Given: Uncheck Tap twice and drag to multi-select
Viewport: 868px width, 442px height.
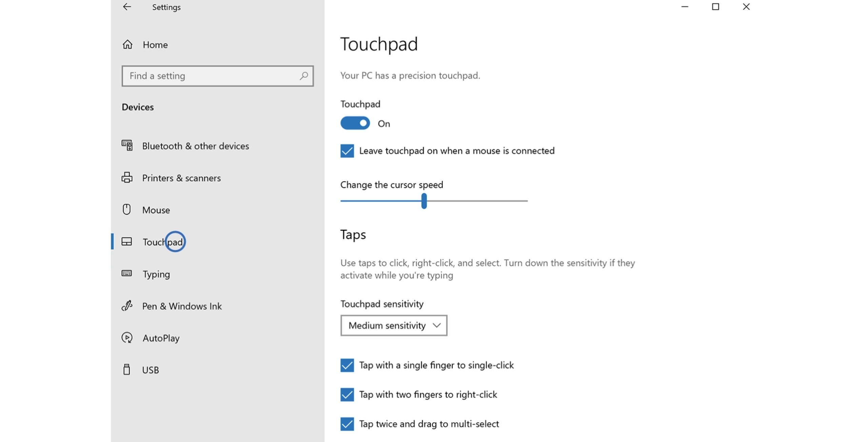Looking at the screenshot, I should coord(347,424).
